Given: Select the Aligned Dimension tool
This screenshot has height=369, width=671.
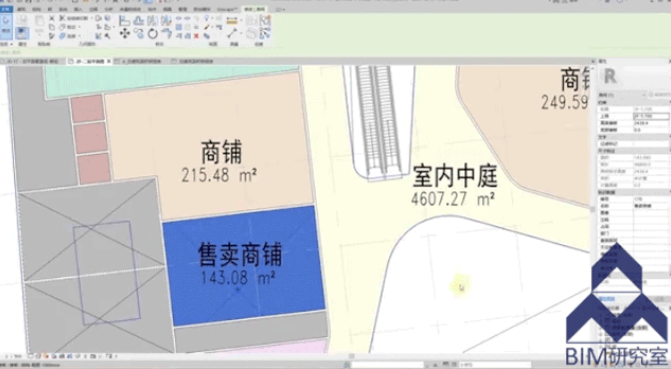Looking at the screenshot, I should [x=232, y=33].
